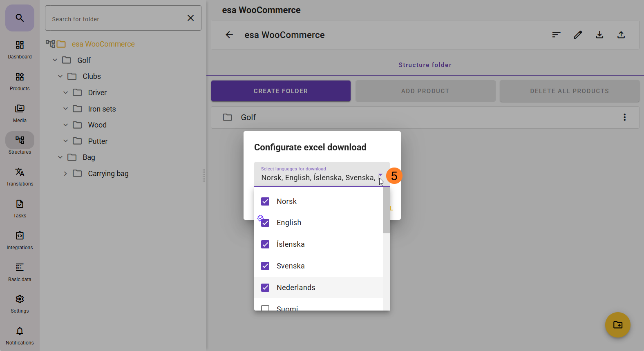This screenshot has height=351, width=644.
Task: Expand the Carrying bag folder
Action: tap(65, 174)
